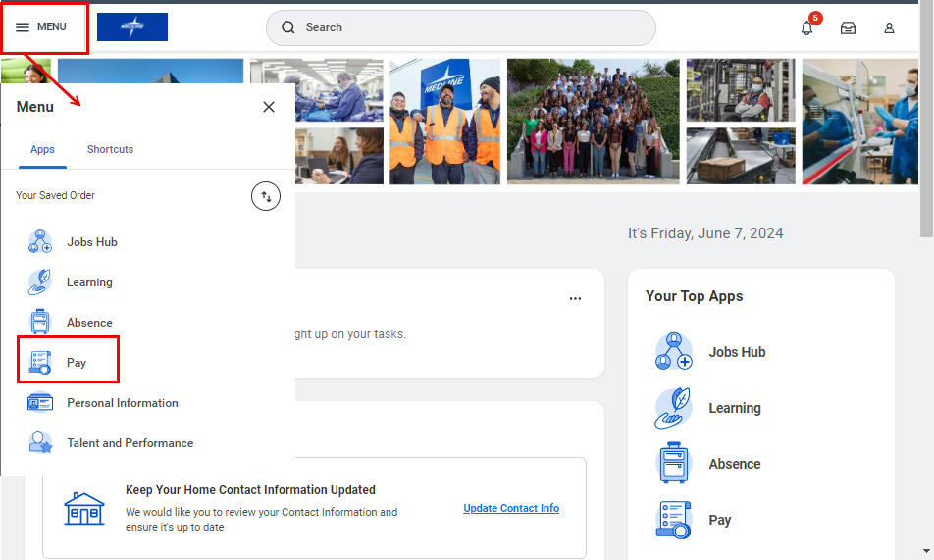Switch to the Shortcuts tab
This screenshot has width=934, height=560.
click(110, 149)
